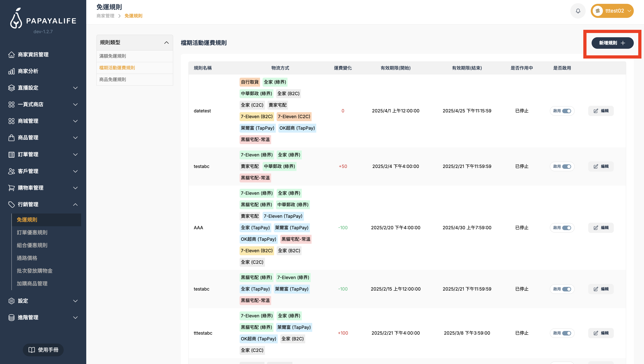
Task: Disable the 啟用 toggle for datetest rule
Action: [x=566, y=111]
